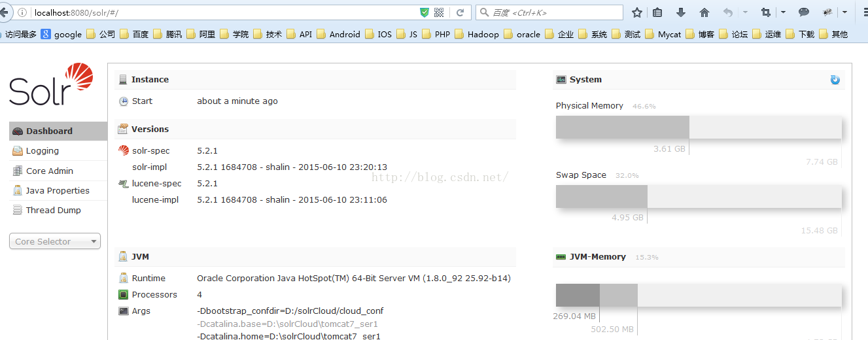Image resolution: width=868 pixels, height=340 pixels.
Task: Click the screenshot crop tool icon
Action: 766,12
